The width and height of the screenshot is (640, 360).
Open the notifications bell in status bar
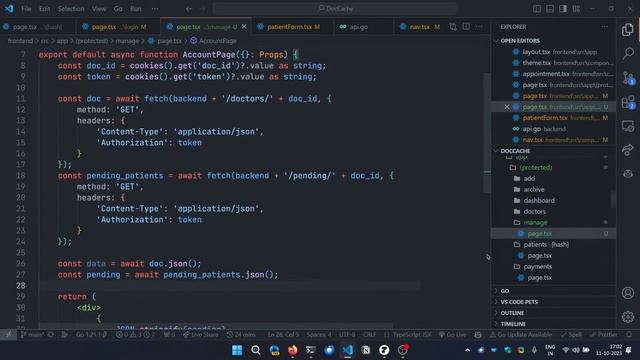coord(629,335)
